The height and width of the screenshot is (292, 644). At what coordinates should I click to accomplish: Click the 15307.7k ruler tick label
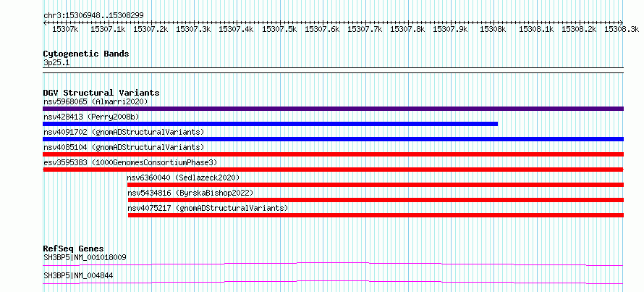click(365, 29)
